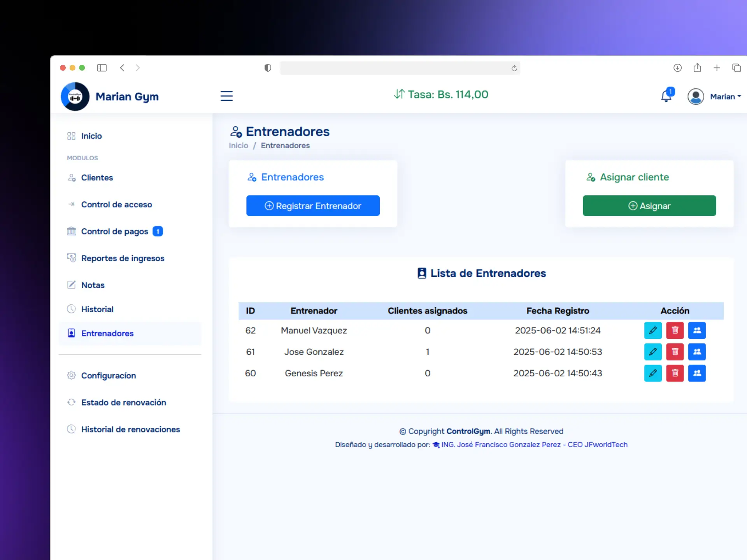Viewport: 747px width, 560px height.
Task: Click the user avatar icon
Action: coord(696,96)
